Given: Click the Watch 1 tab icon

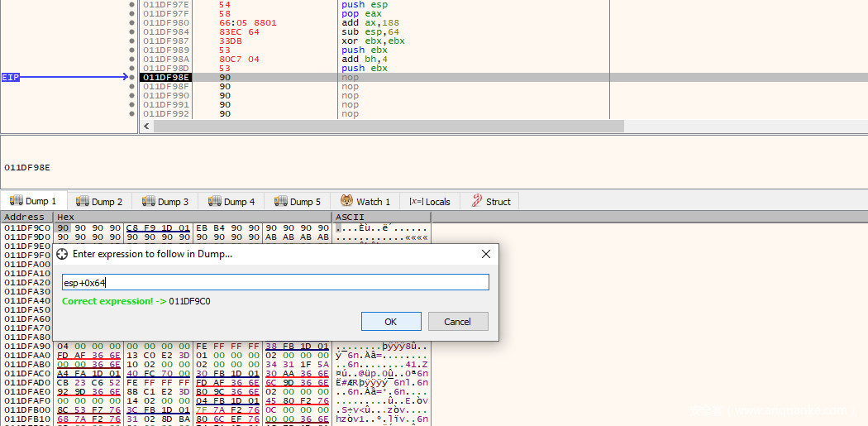Looking at the screenshot, I should click(x=346, y=202).
